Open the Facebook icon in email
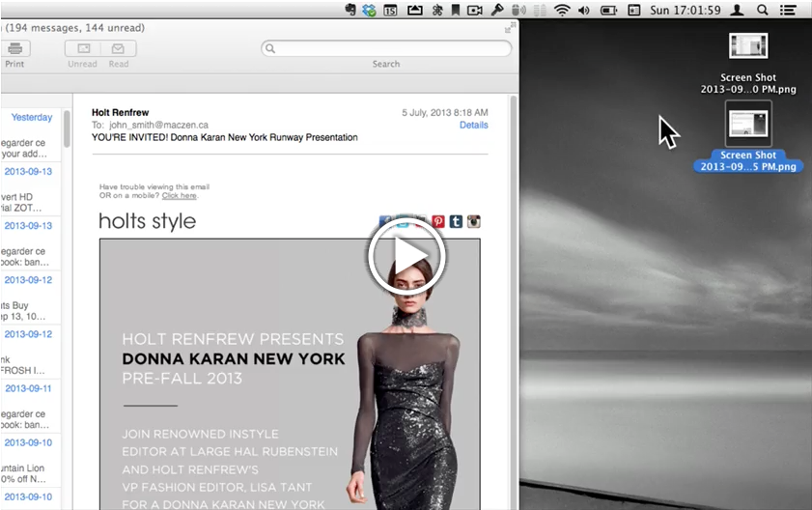The image size is (812, 510). [385, 222]
